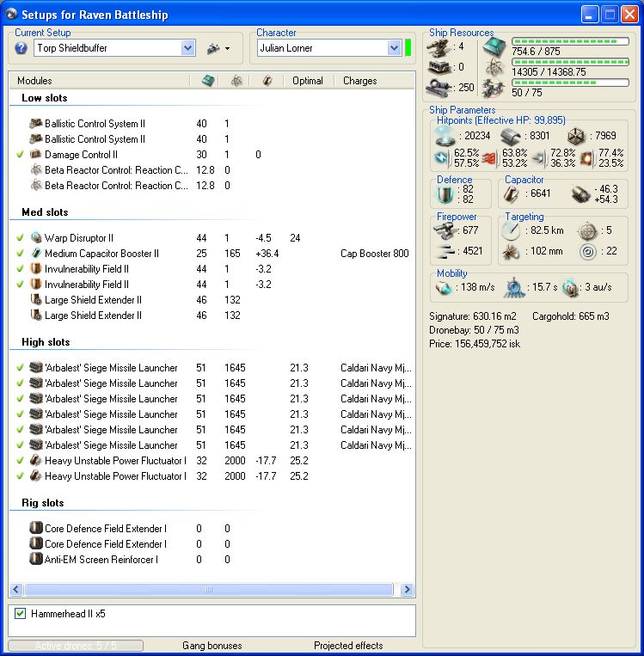Click the powergrid column header icon
The width and height of the screenshot is (644, 656).
tap(236, 80)
